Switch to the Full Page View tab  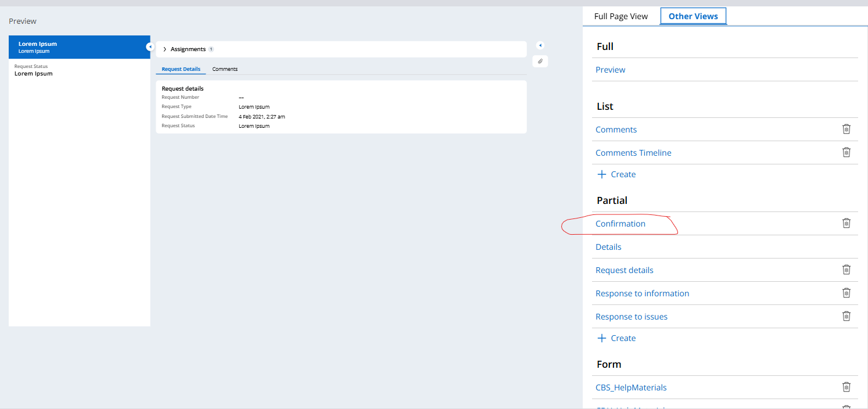click(620, 16)
